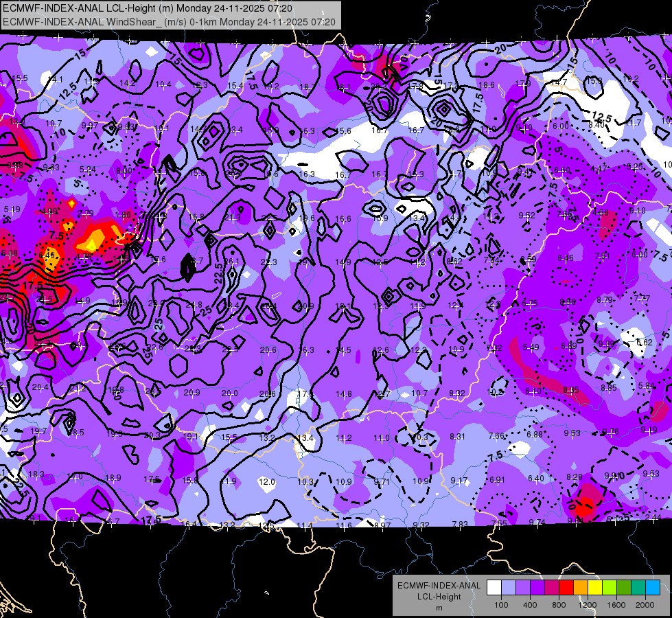Image resolution: width=672 pixels, height=618 pixels.
Task: Click the blue legend swatch
Action: coord(653,588)
